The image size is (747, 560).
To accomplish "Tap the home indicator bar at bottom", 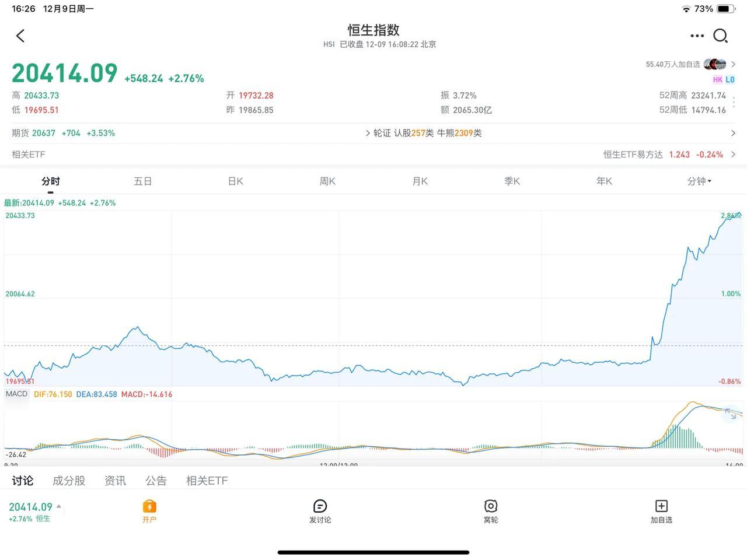I will click(x=373, y=552).
